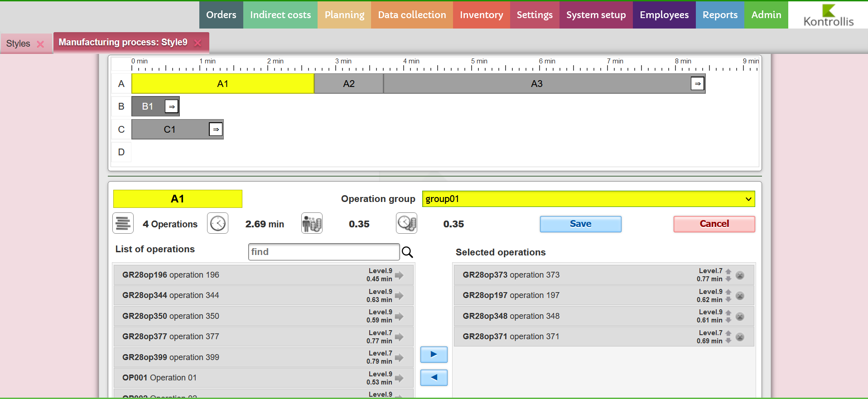868x399 pixels.
Task: Click the operations list icon
Action: [123, 223]
